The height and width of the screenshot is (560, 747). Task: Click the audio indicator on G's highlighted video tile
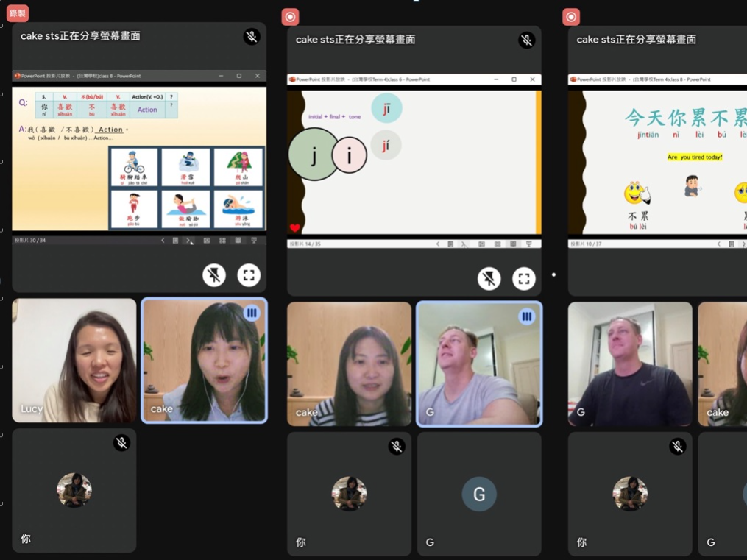[526, 317]
